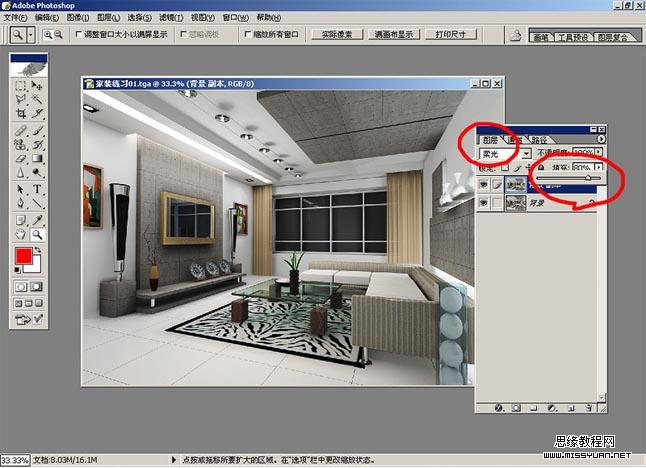Open the Layers panel flyout menu

[x=601, y=139]
